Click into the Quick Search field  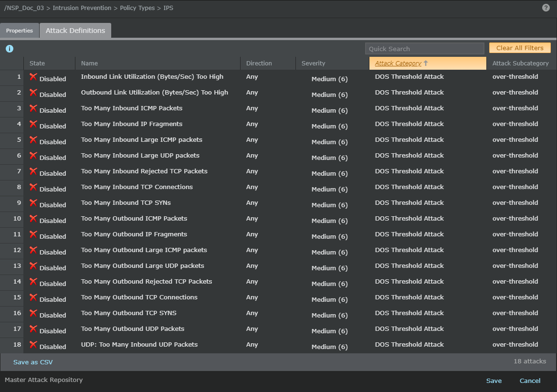pyautogui.click(x=424, y=49)
